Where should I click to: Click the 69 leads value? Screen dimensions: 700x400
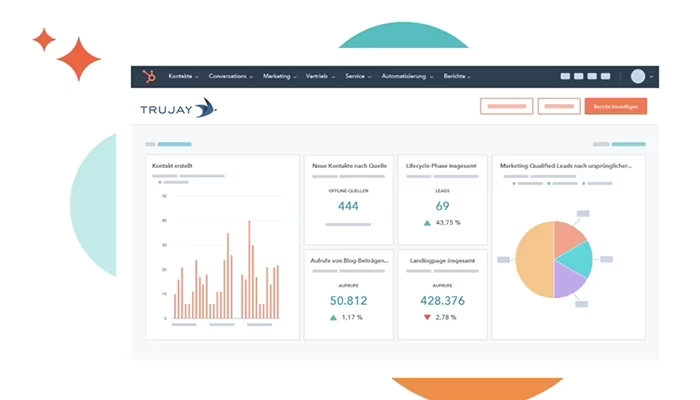point(442,206)
